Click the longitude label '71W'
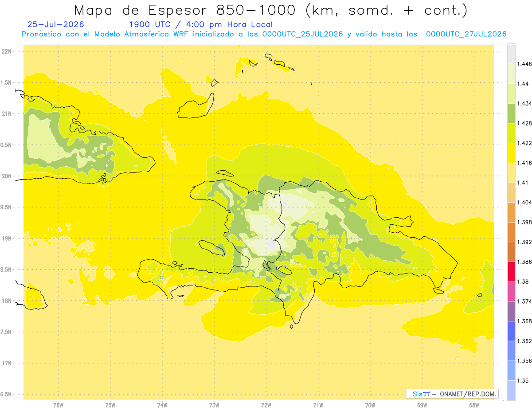Screen dimensions: 532x411 coord(318,405)
